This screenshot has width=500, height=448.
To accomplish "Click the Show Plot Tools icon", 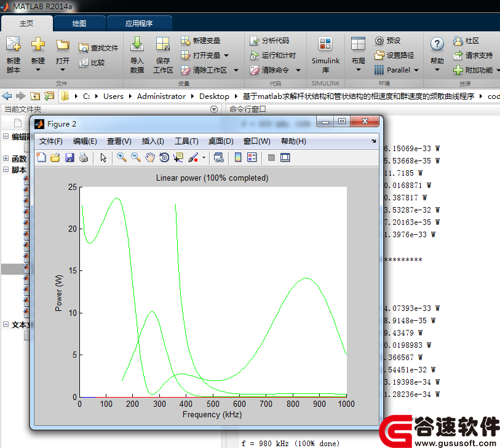I will 285,157.
